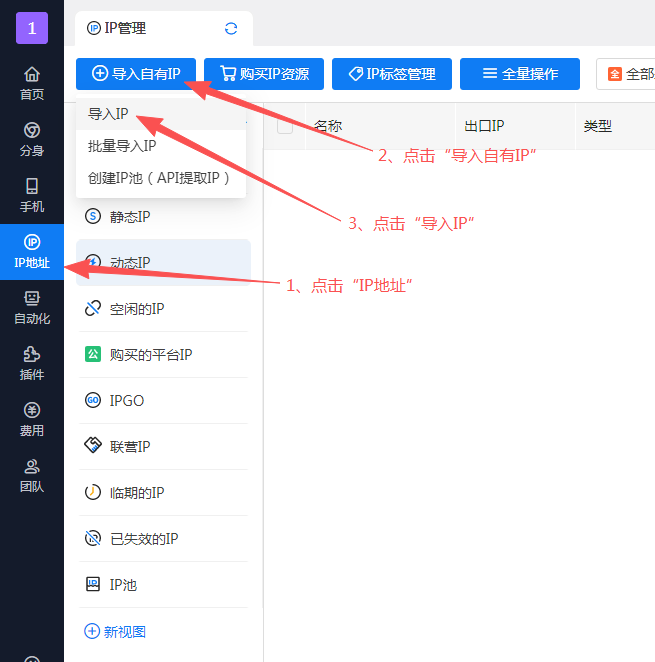The height and width of the screenshot is (662, 655).
Task: Open 团队 team section
Action: (x=32, y=476)
